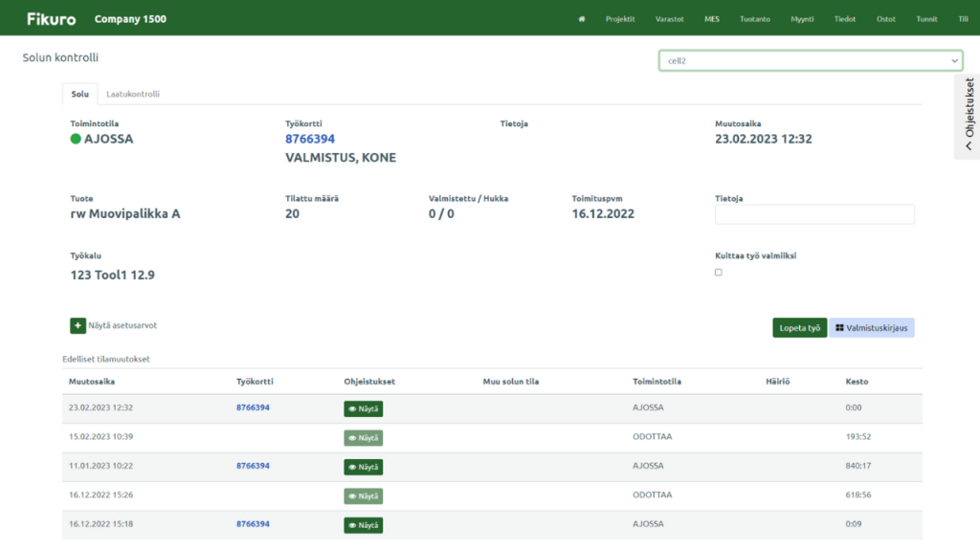The width and height of the screenshot is (980, 551).
Task: Click the Fikuro logo
Action: (x=52, y=19)
